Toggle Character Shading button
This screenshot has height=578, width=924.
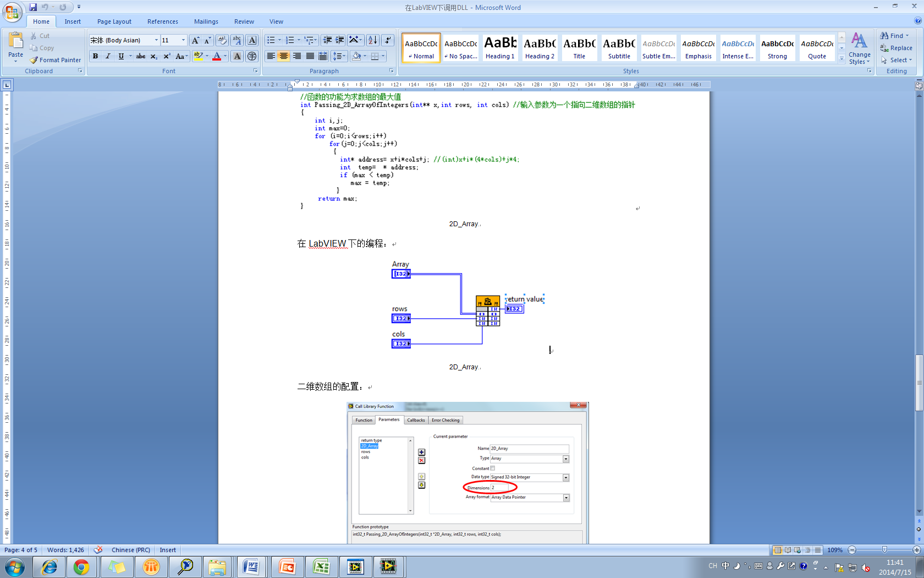click(237, 56)
